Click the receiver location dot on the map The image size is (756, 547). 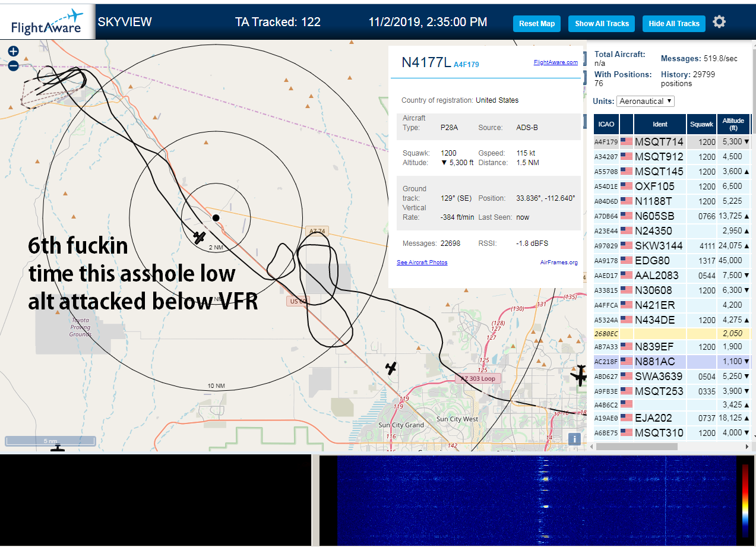click(x=216, y=218)
